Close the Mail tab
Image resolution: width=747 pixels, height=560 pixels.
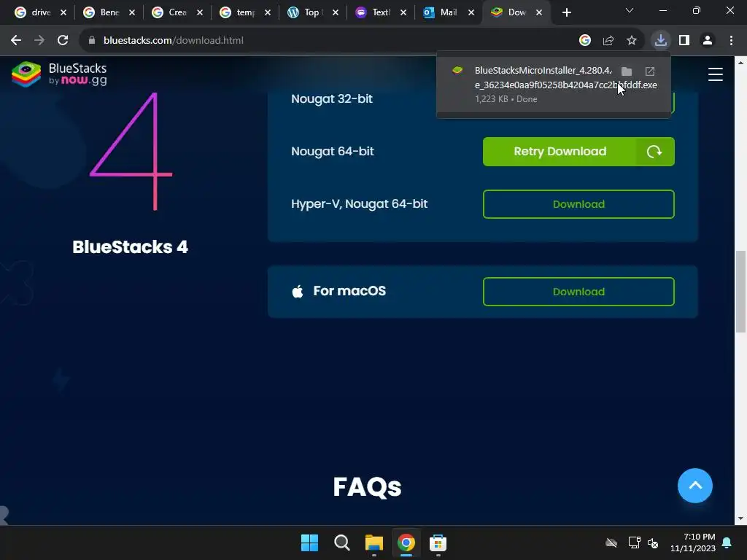(471, 13)
